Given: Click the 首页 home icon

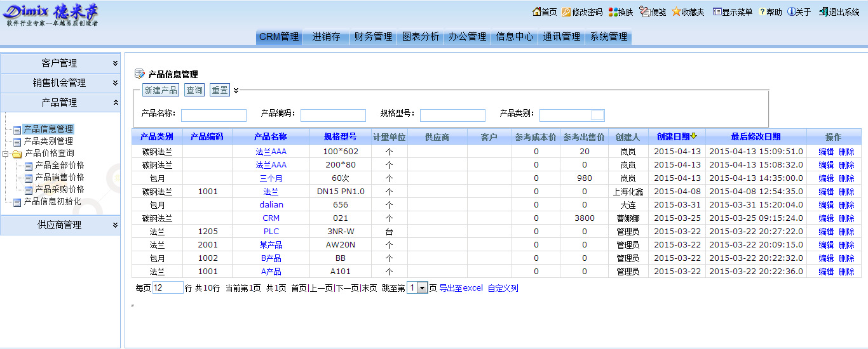Looking at the screenshot, I should click(537, 12).
